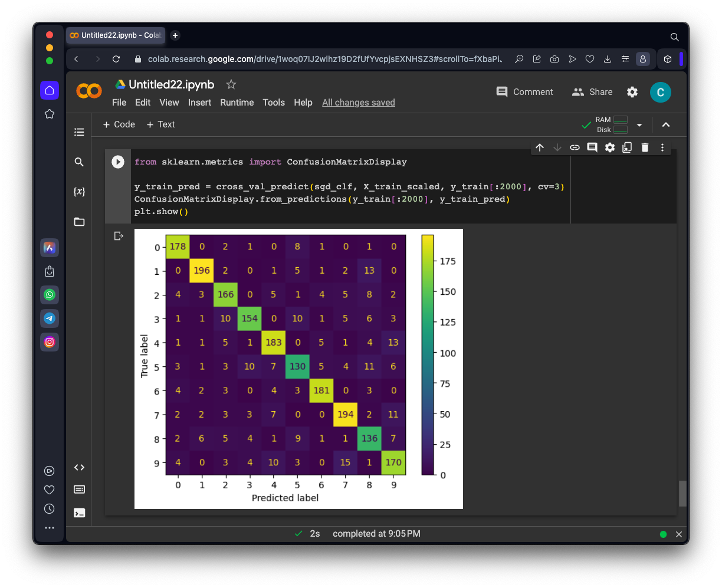Click the All changes saved link
Image resolution: width=722 pixels, height=588 pixels.
(358, 103)
